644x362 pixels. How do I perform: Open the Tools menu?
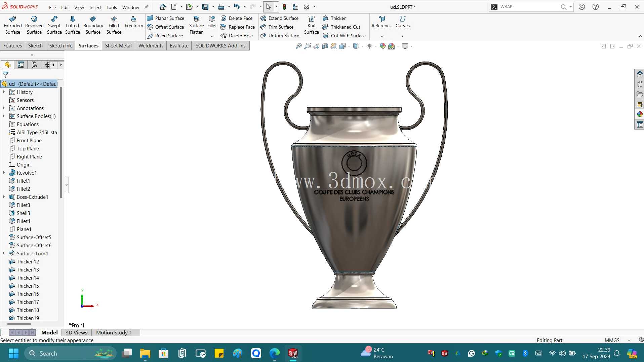[112, 7]
